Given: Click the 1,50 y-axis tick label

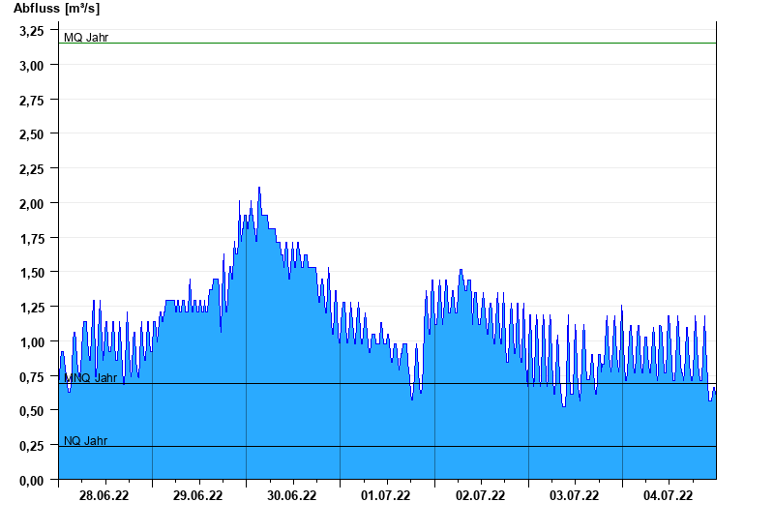Looking at the screenshot, I should tap(32, 273).
